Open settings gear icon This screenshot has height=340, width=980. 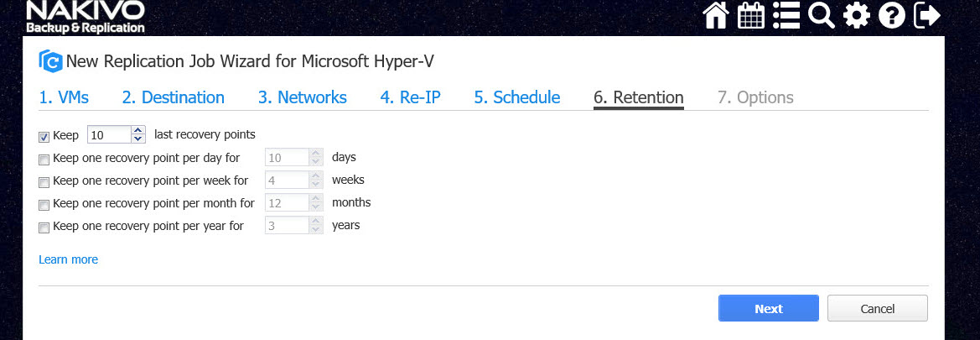click(x=856, y=16)
